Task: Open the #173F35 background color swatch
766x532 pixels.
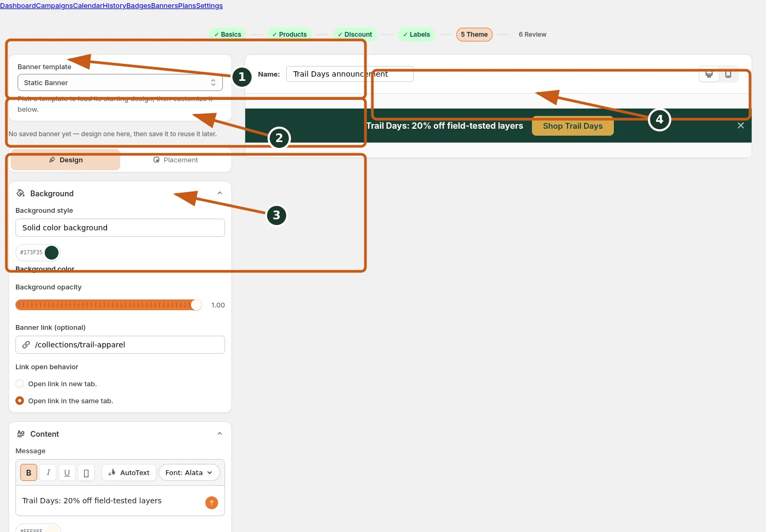Action: click(x=52, y=252)
